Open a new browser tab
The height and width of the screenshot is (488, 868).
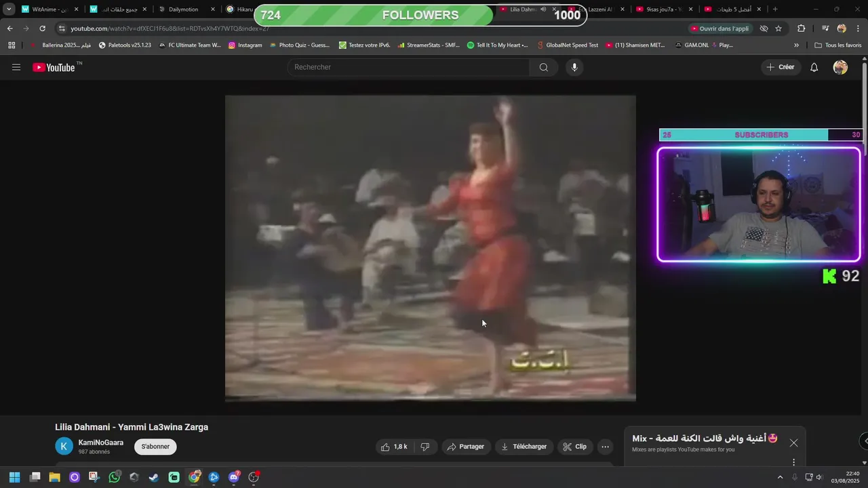[x=775, y=9]
